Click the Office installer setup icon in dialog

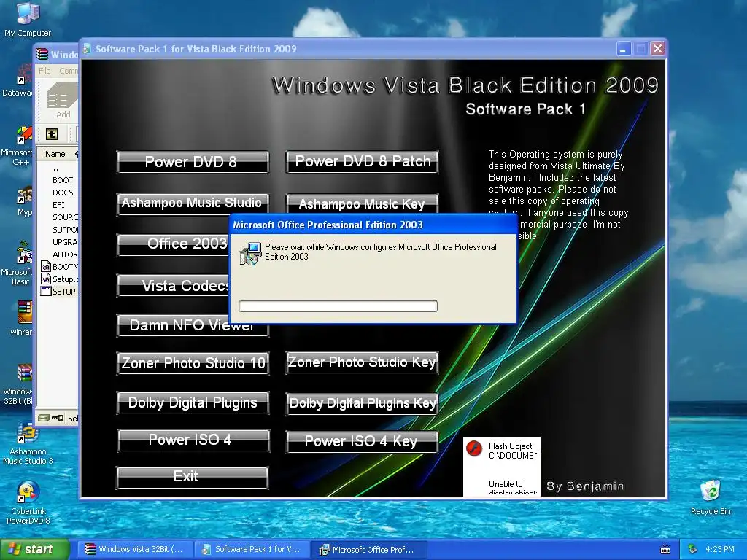pos(250,253)
